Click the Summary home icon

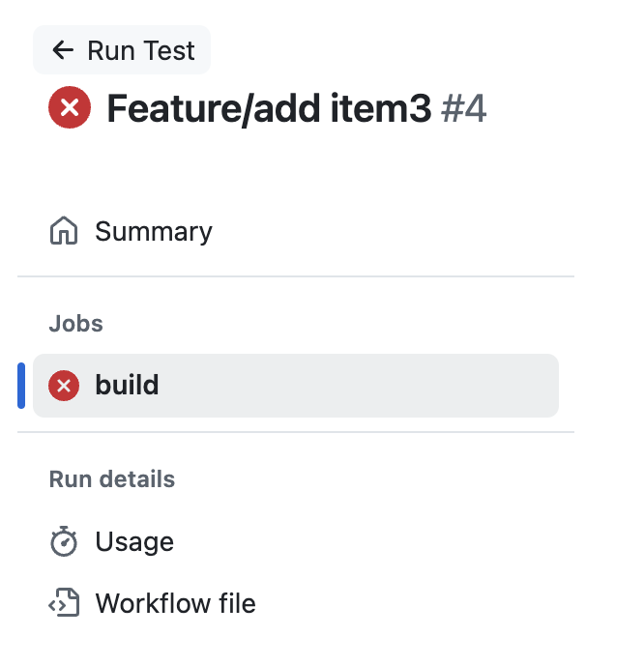(x=64, y=231)
